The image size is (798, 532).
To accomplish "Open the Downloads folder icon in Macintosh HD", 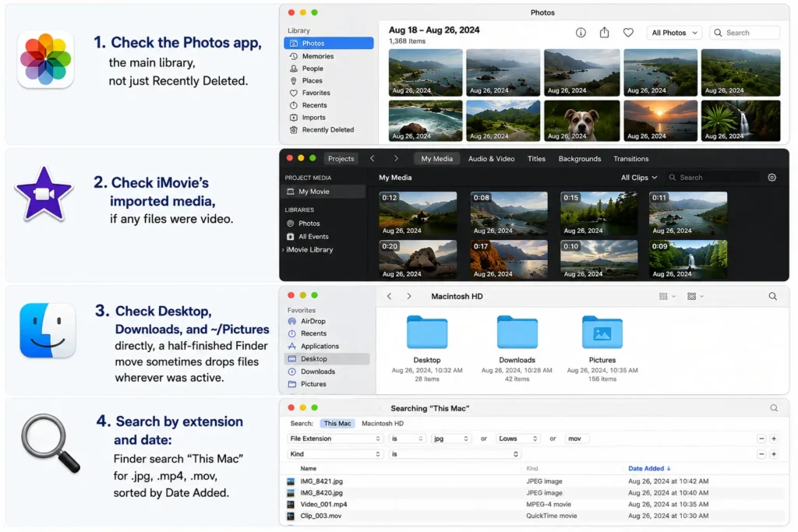I will click(517, 332).
